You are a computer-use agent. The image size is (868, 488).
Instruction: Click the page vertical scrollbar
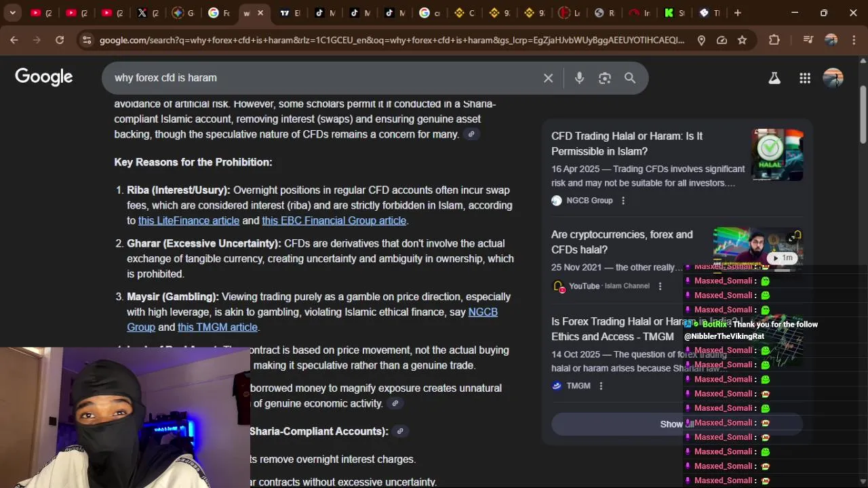[x=863, y=115]
